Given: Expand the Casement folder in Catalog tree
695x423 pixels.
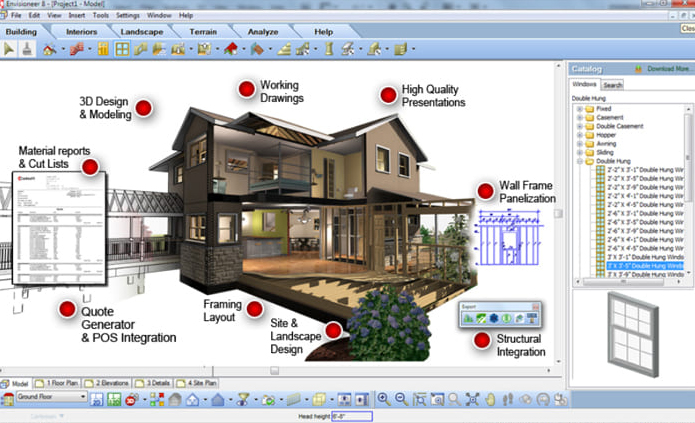Looking at the screenshot, I should [580, 117].
